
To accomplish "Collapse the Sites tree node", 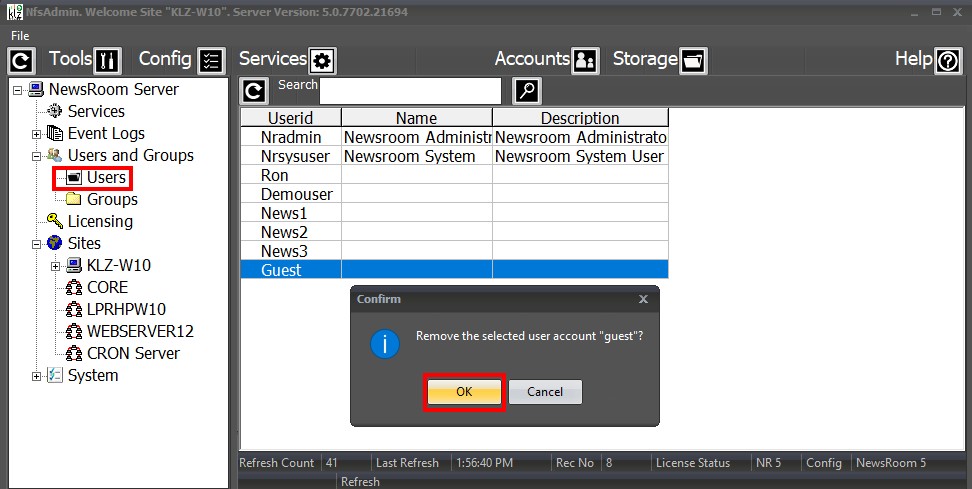I will point(37,244).
